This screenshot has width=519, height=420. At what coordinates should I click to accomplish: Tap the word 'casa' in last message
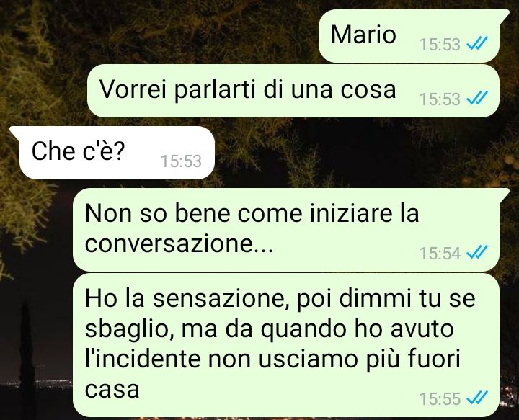[112, 390]
